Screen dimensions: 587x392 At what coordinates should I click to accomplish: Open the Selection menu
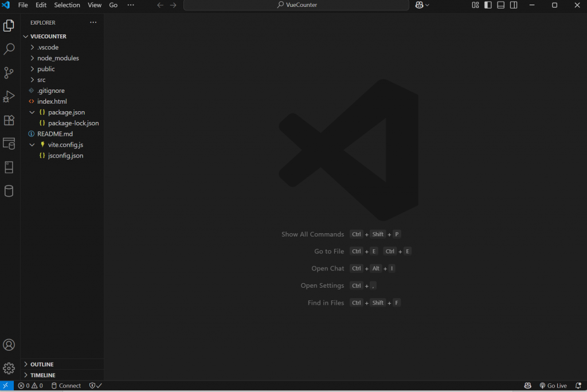pyautogui.click(x=67, y=5)
